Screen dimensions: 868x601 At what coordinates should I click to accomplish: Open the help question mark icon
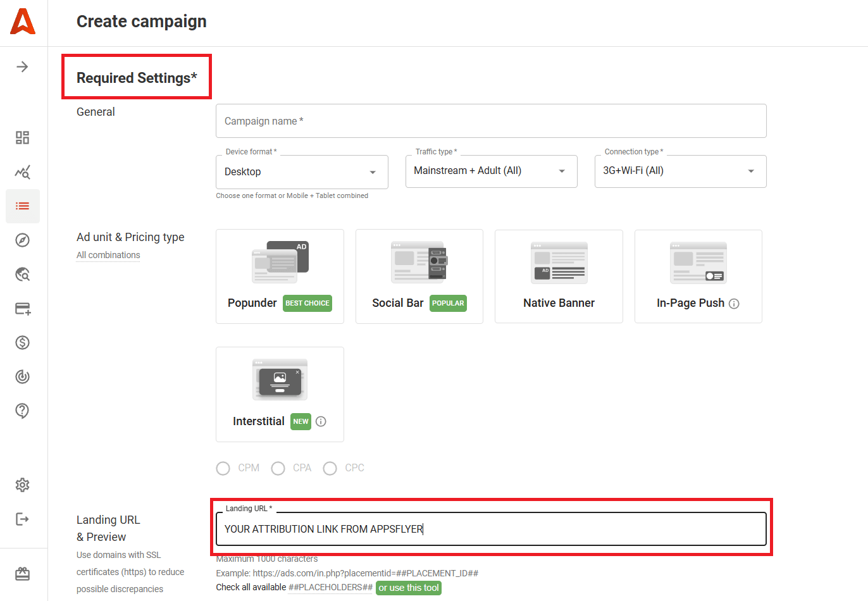pyautogui.click(x=23, y=411)
